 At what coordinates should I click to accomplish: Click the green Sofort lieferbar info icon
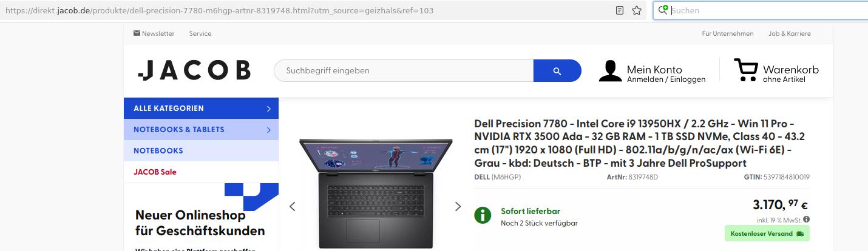click(x=483, y=215)
